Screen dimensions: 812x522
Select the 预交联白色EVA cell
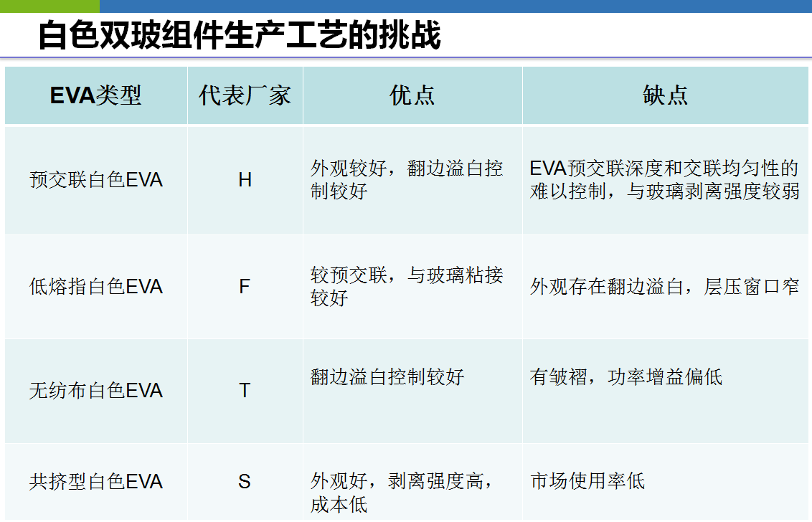coord(95,179)
